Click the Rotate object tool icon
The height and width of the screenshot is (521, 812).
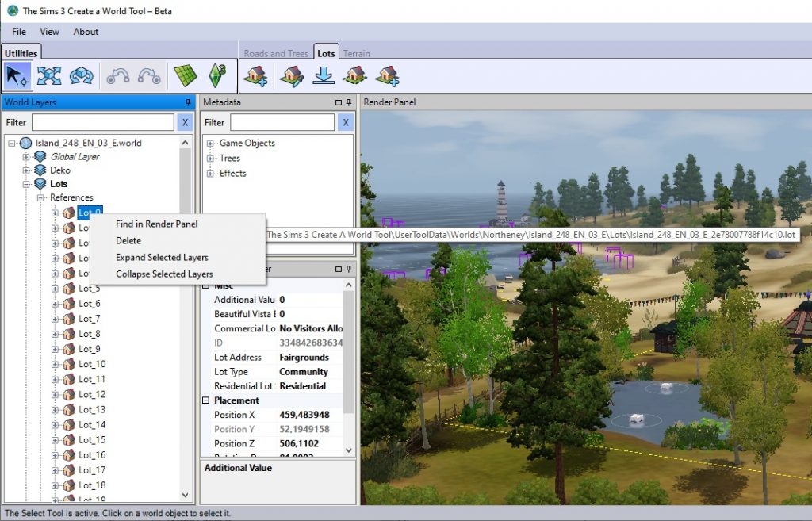tap(81, 75)
